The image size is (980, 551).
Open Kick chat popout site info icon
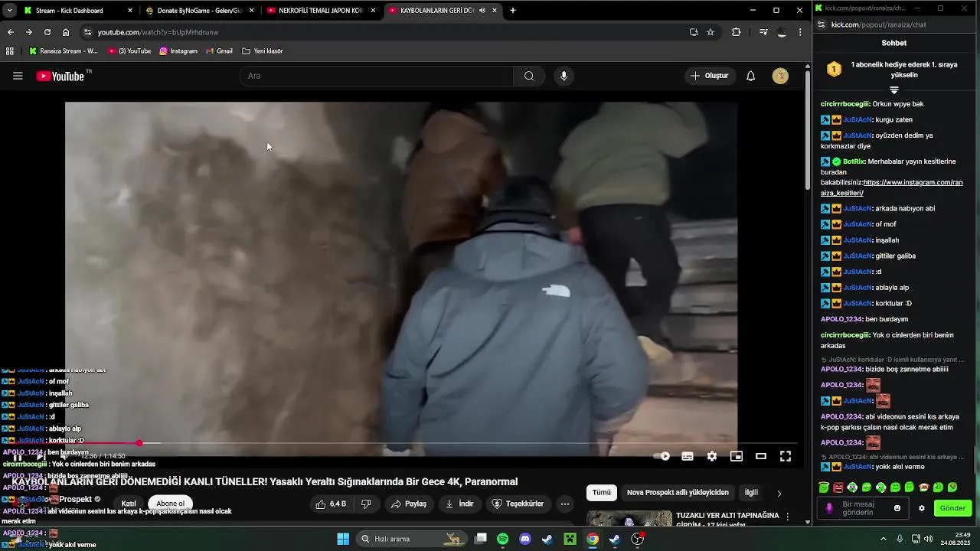(x=821, y=24)
